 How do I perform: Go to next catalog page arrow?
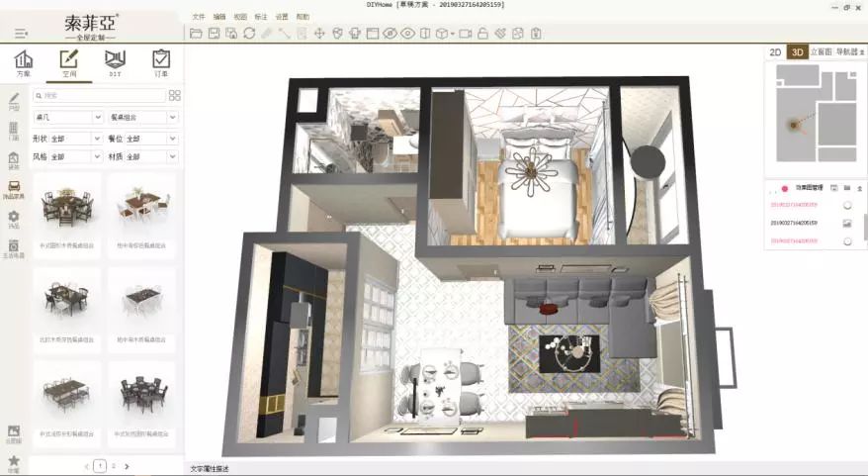tap(127, 466)
